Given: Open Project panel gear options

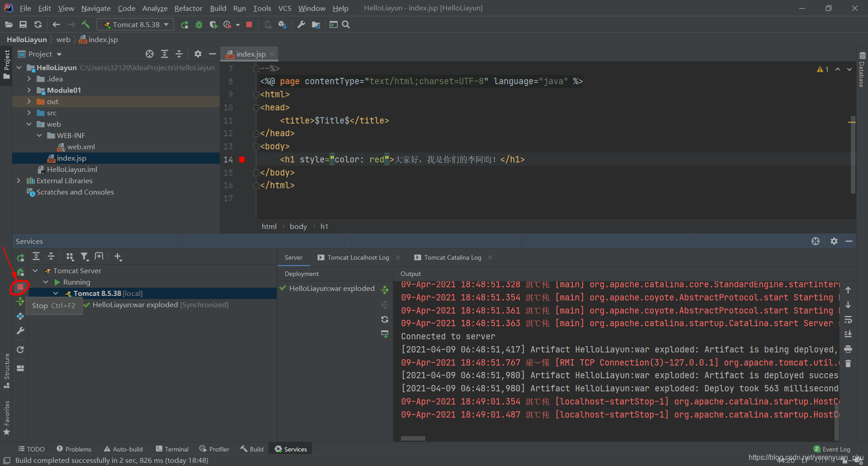Looking at the screenshot, I should [198, 54].
